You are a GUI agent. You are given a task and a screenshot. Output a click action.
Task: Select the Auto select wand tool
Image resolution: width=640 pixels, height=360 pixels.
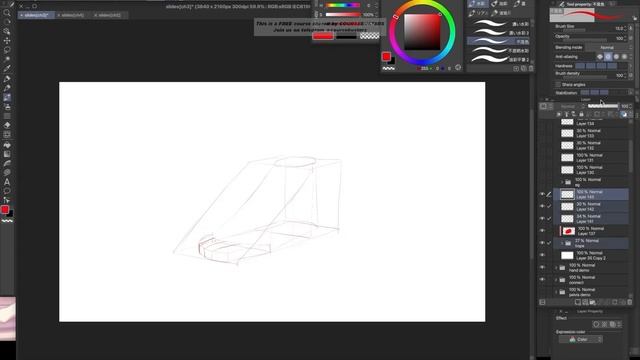(7, 60)
